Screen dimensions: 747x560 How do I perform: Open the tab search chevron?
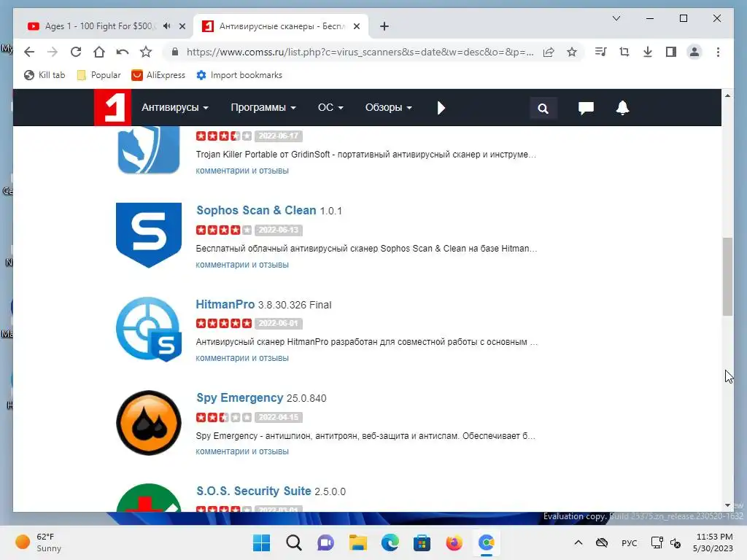click(616, 18)
